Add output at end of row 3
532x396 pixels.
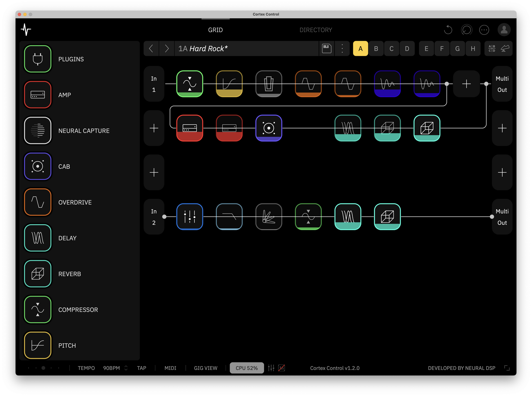[x=502, y=172]
